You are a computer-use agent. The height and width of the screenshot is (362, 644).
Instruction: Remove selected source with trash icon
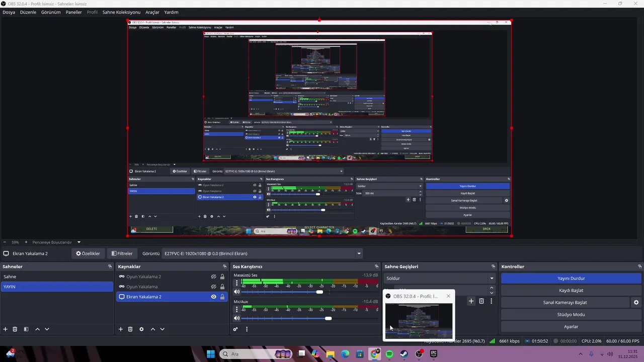[130, 329]
